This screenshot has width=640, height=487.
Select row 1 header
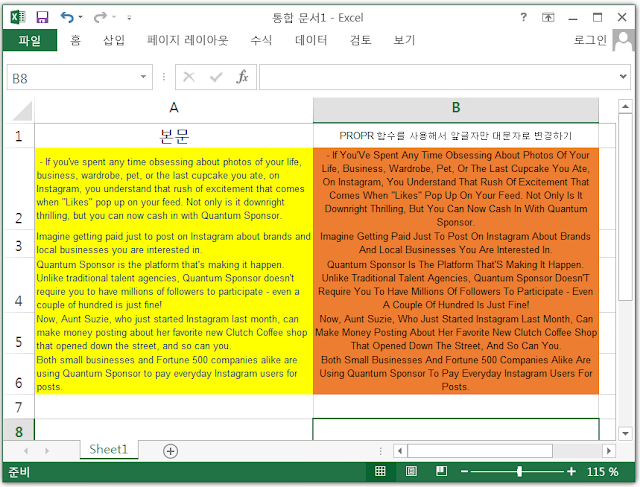pos(19,136)
